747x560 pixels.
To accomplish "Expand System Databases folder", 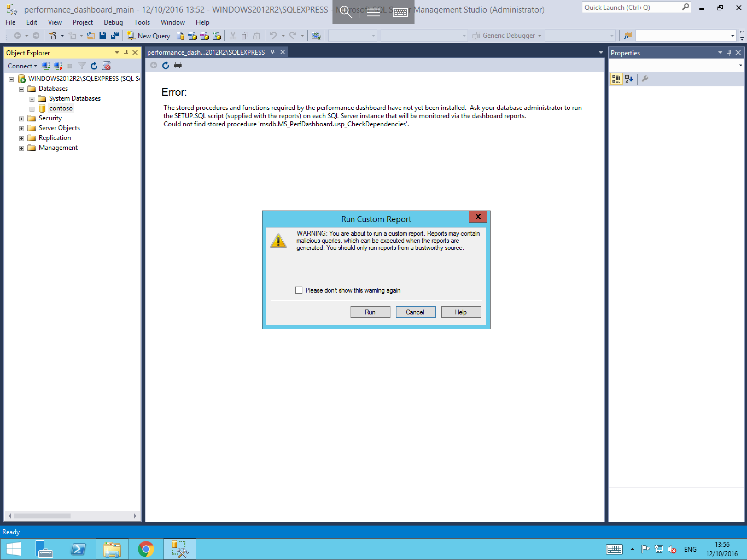I will coord(32,99).
